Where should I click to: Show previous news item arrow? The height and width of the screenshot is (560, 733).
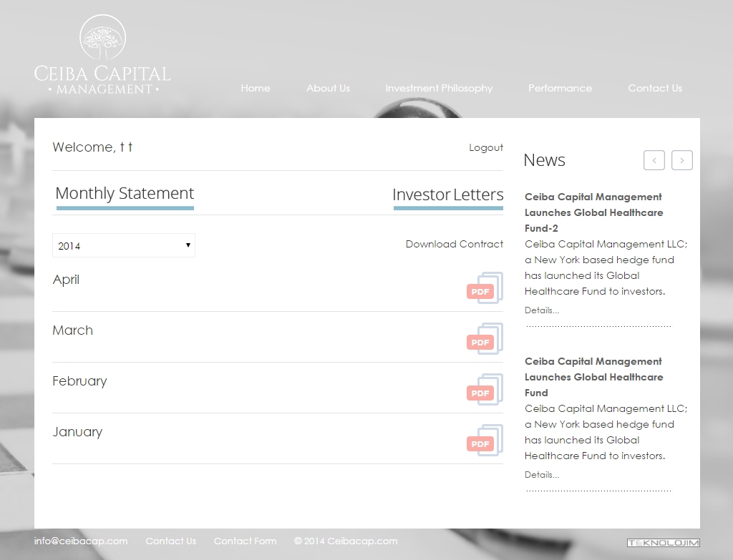654,160
